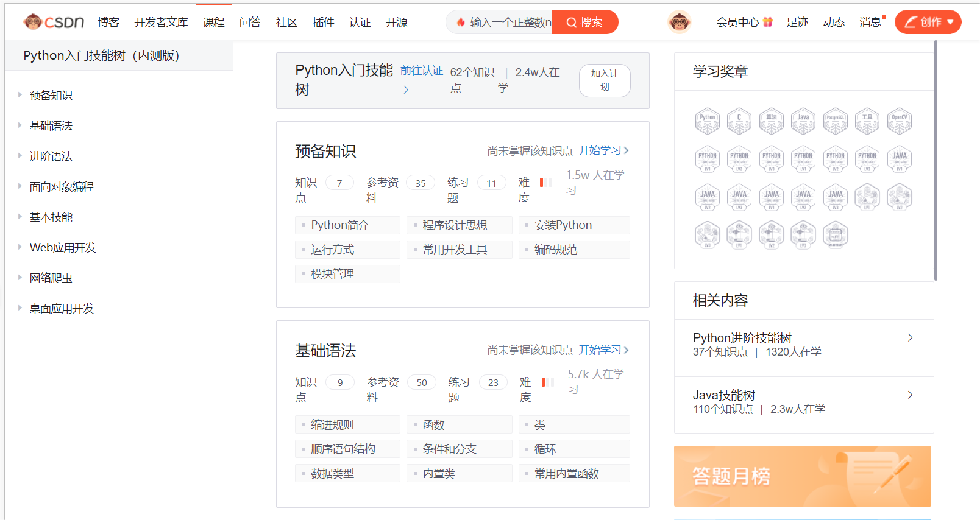Open the 社区 nav item
Image resolution: width=980 pixels, height=520 pixels.
(286, 23)
